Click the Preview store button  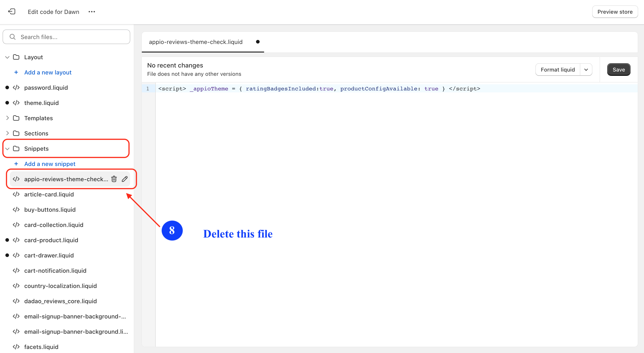[615, 12]
